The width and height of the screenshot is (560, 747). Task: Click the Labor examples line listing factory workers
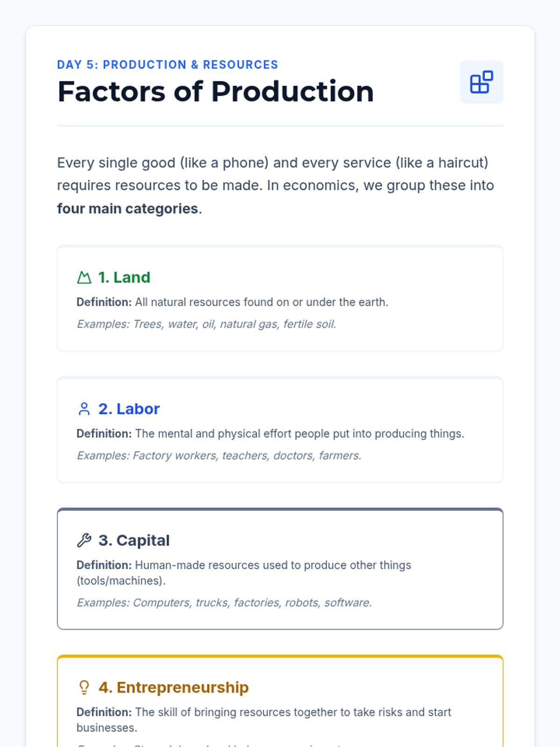[219, 456]
